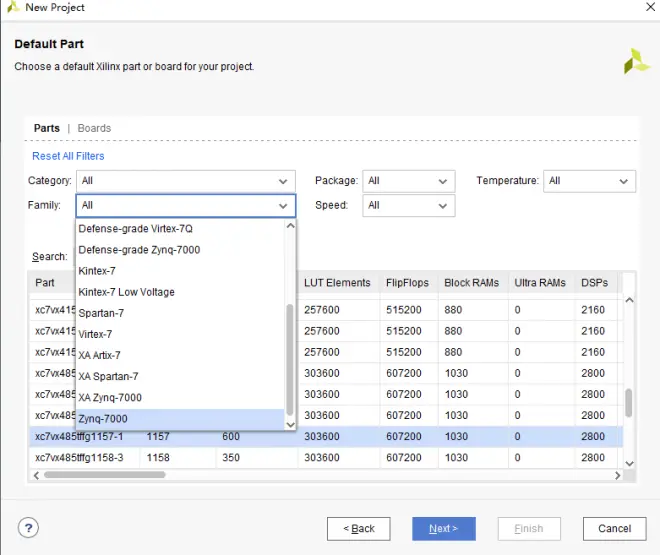Select Defense-grade Zynq-7000 family
Viewport: 660px width, 555px height.
tap(180, 250)
